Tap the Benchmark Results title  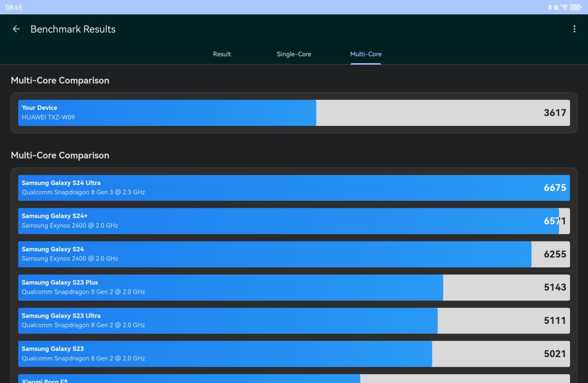pos(73,29)
